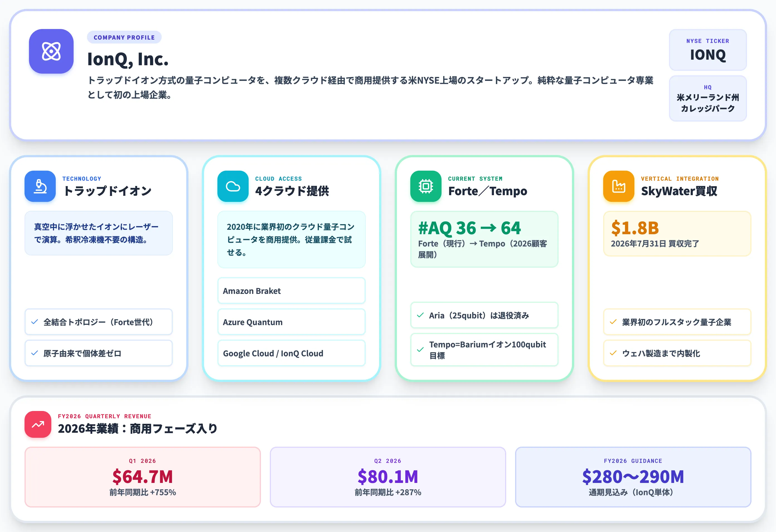
Task: Select the Q1 2026 $64.7M revenue tile
Action: point(143,477)
